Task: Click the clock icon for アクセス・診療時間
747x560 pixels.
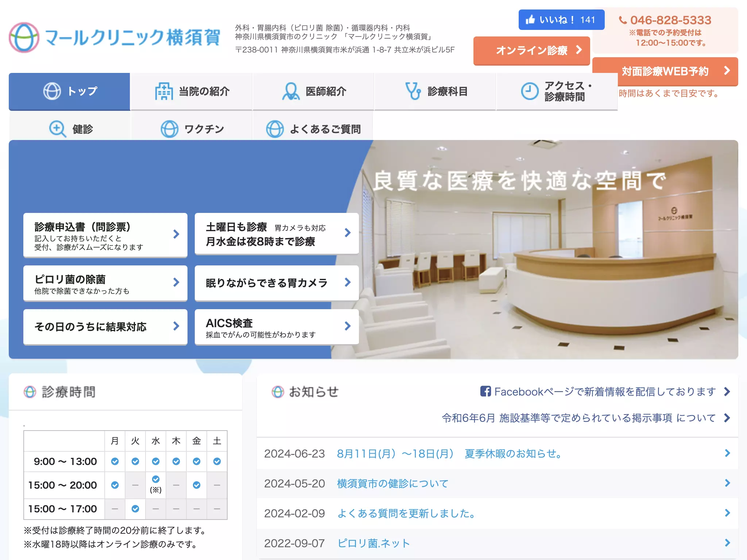Action: (x=530, y=91)
